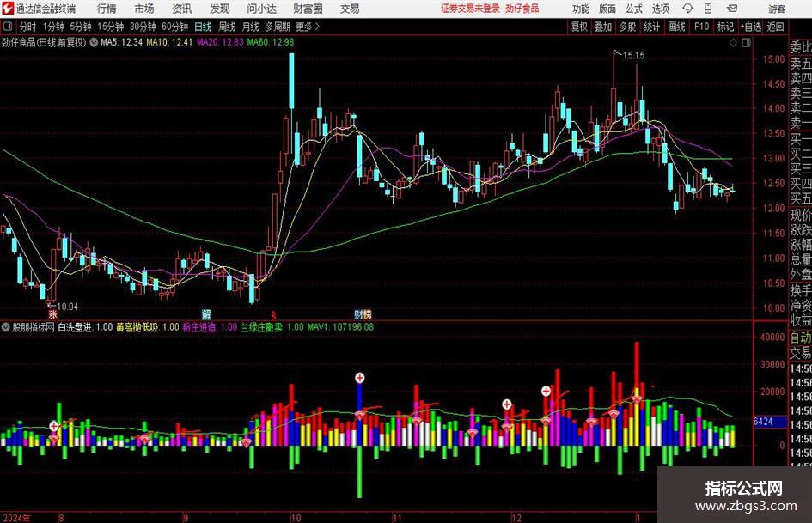Switch to 分时 intraday chart tab

[28, 27]
